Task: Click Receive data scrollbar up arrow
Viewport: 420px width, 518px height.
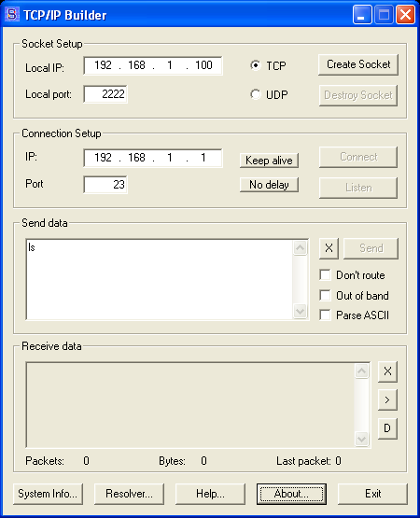Action: [361, 371]
